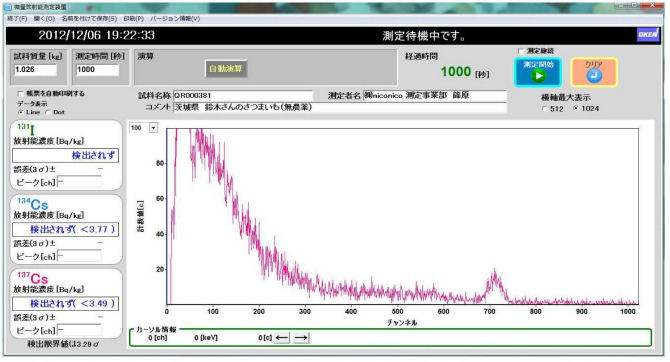Click the measurement time field showing 1000
Screen dimensions: 670x362
pyautogui.click(x=97, y=70)
